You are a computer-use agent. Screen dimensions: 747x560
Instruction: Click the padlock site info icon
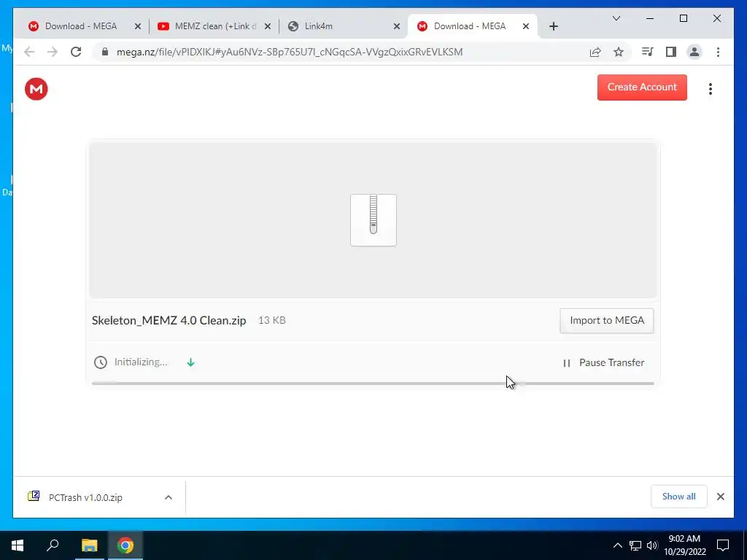click(x=105, y=52)
